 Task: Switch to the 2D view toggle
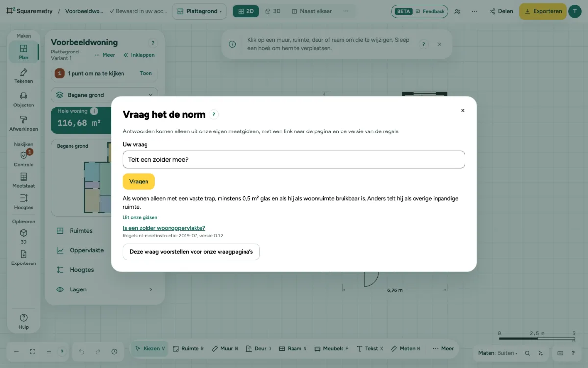coord(245,11)
